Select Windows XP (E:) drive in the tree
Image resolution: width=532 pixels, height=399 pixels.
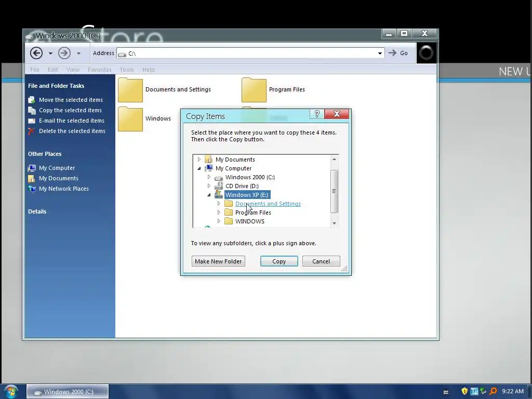247,195
